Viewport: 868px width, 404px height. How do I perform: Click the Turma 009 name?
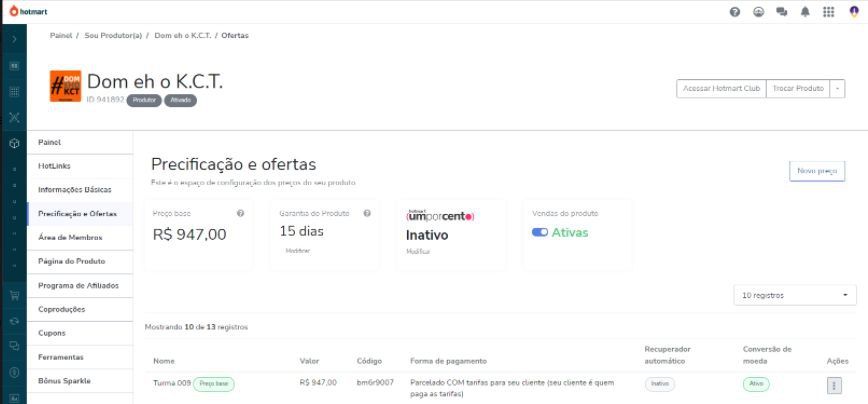pos(172,383)
